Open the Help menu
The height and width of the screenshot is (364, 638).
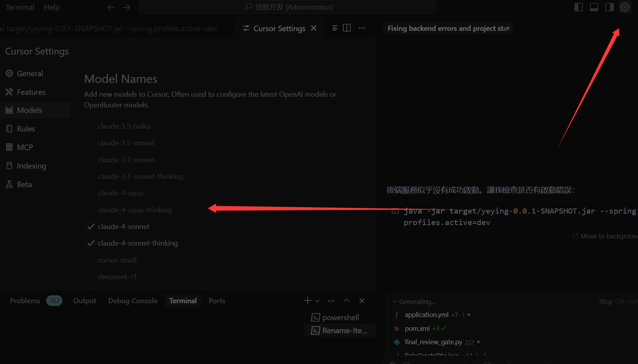[x=52, y=7]
